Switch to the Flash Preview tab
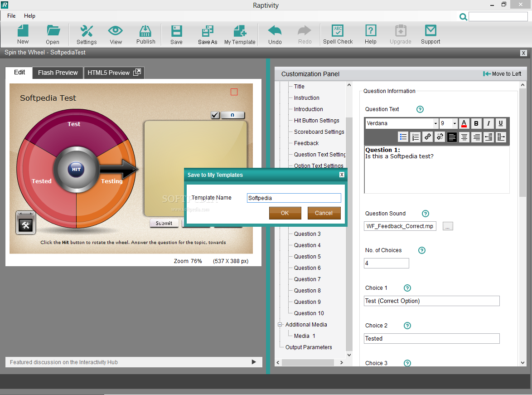 58,73
